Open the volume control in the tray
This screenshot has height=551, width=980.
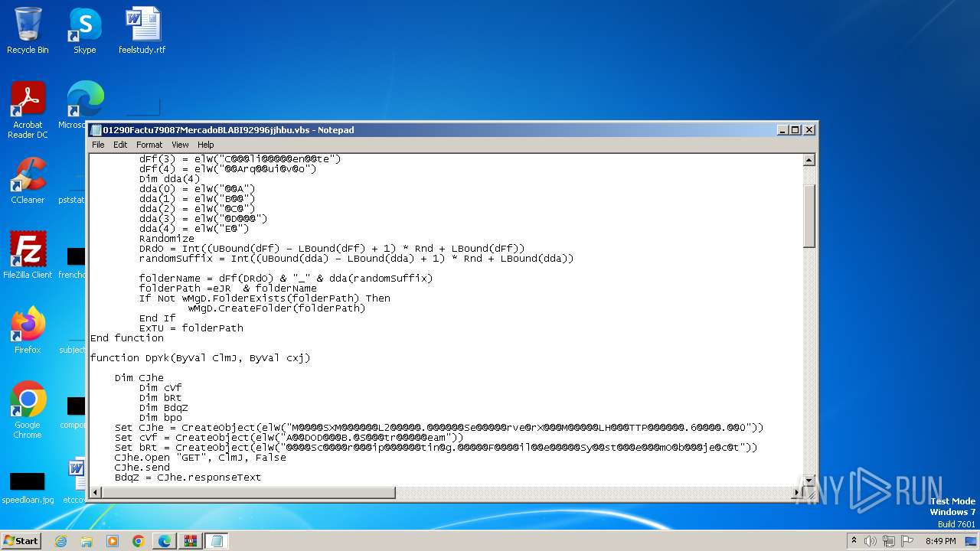(x=871, y=541)
